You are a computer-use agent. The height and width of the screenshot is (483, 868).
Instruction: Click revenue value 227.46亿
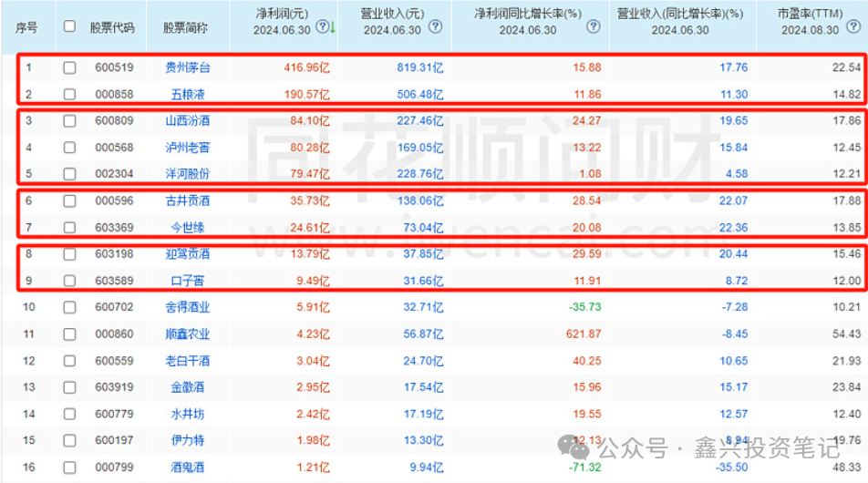pos(420,120)
